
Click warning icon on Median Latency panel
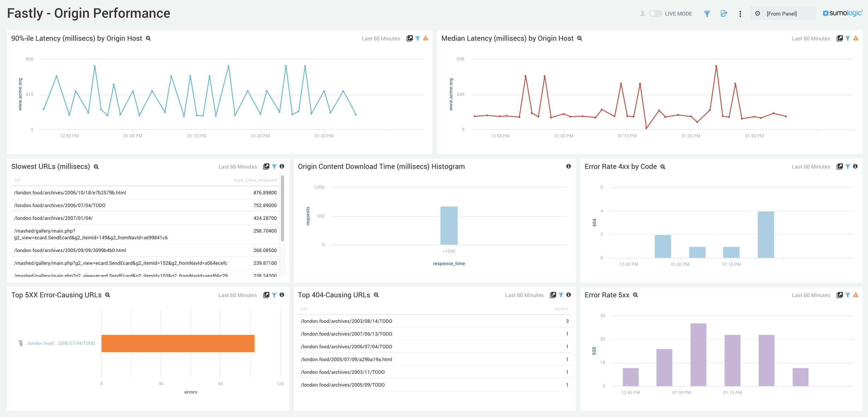[856, 38]
